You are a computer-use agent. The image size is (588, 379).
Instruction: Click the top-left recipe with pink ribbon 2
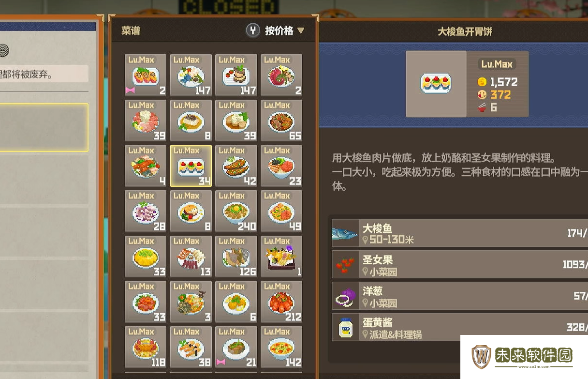click(x=146, y=75)
